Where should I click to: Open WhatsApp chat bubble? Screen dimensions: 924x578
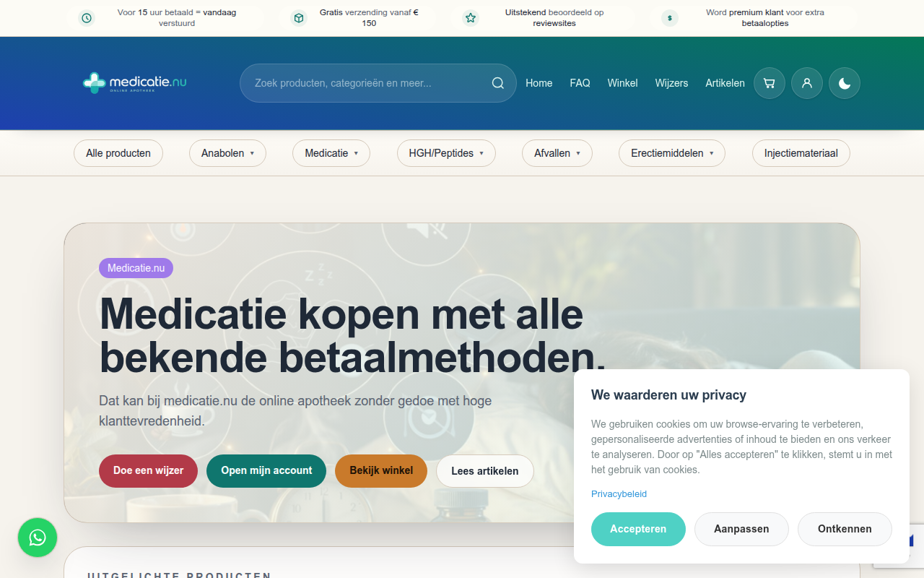(38, 538)
